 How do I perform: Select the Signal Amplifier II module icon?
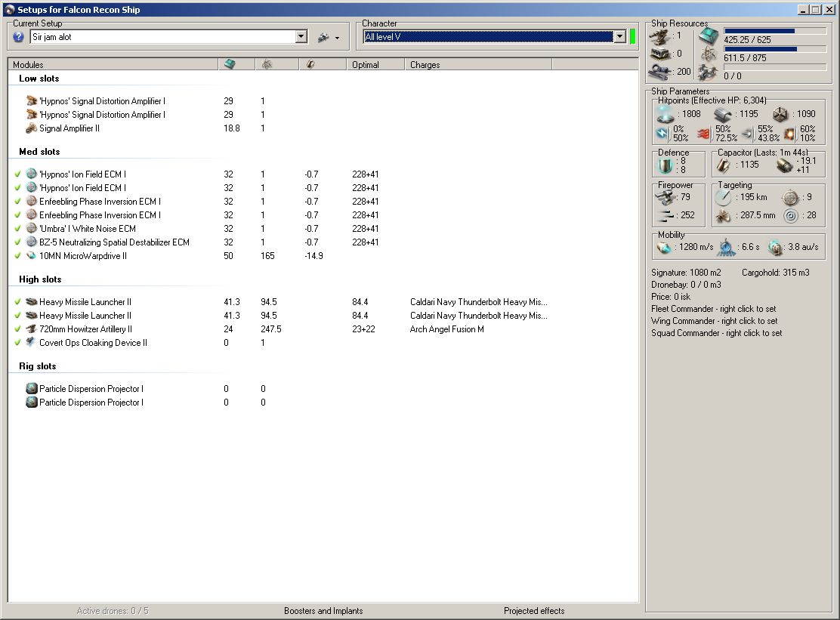click(x=32, y=128)
